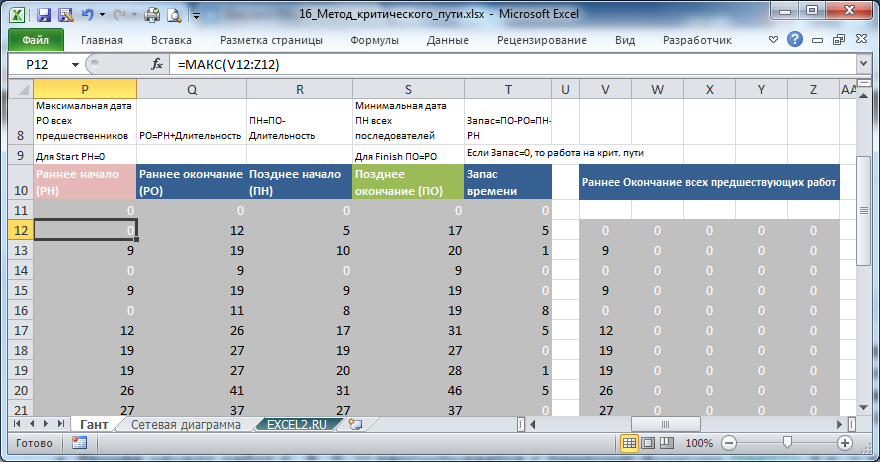The height and width of the screenshot is (462, 880).
Task: Select the Гант sheet tab
Action: tap(94, 424)
